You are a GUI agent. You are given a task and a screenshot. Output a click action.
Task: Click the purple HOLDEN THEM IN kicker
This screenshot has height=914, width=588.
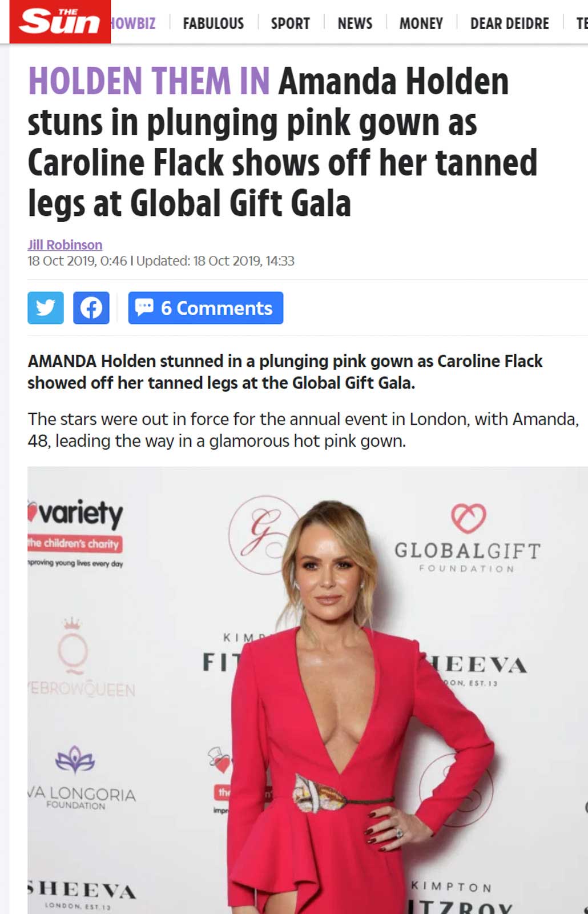click(x=148, y=81)
